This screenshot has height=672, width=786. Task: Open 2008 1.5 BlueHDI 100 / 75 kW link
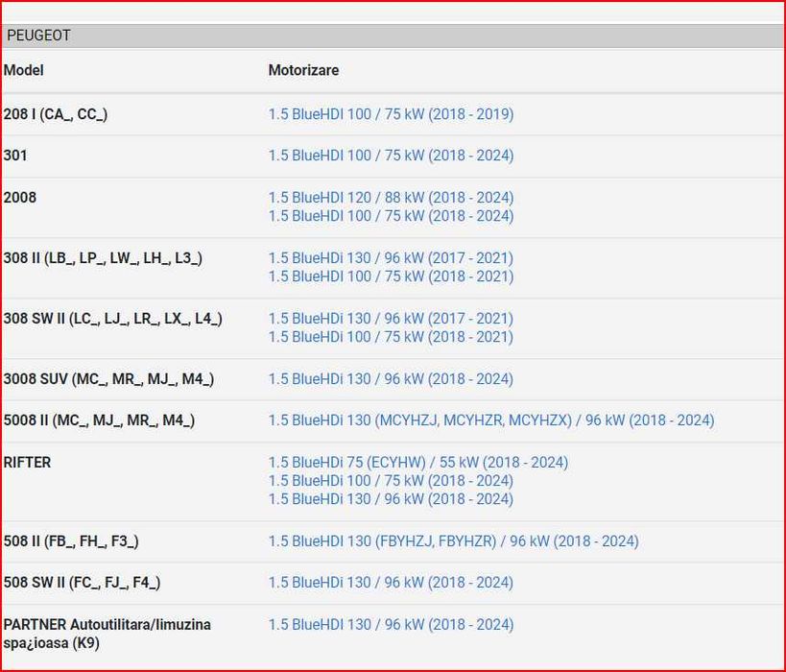[x=391, y=216]
